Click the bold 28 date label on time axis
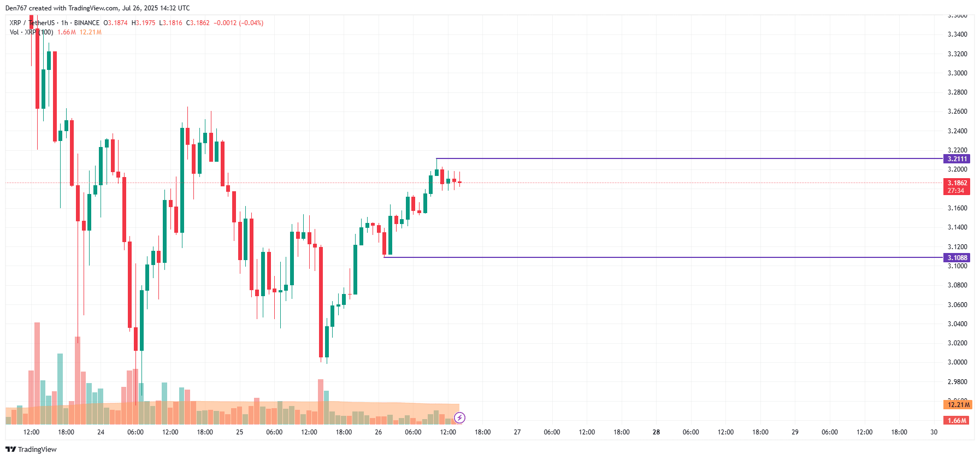This screenshot has width=980, height=459. coord(656,432)
